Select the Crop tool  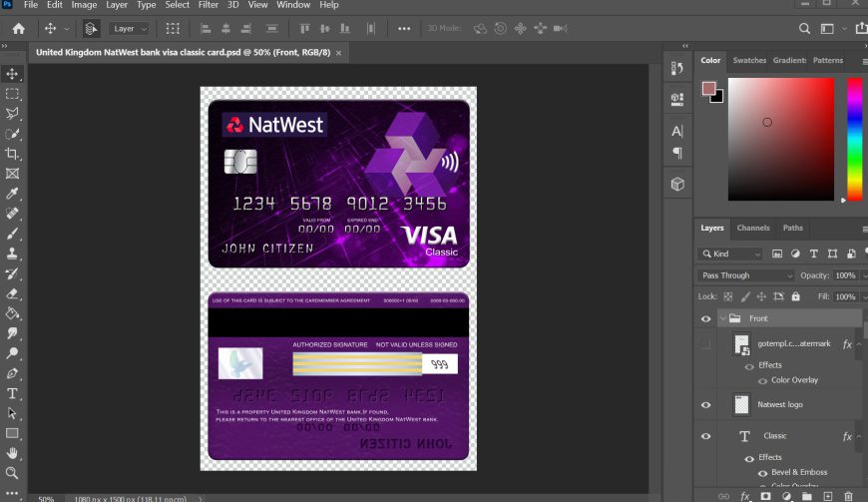tap(12, 154)
